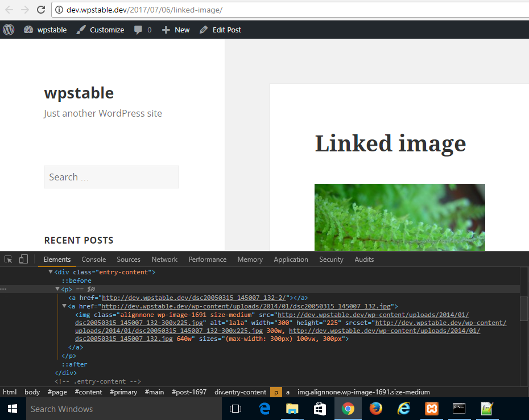
Task: Click the browser address bar URL
Action: (144, 10)
